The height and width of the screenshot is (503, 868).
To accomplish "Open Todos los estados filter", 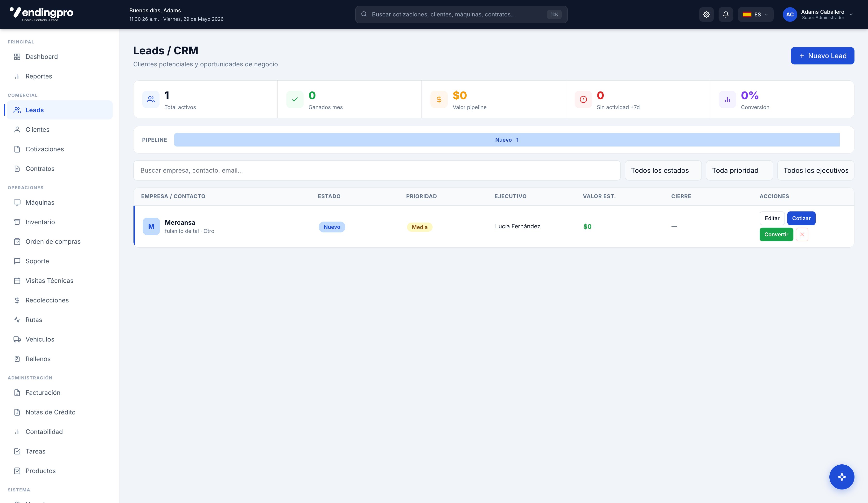I will pos(663,171).
